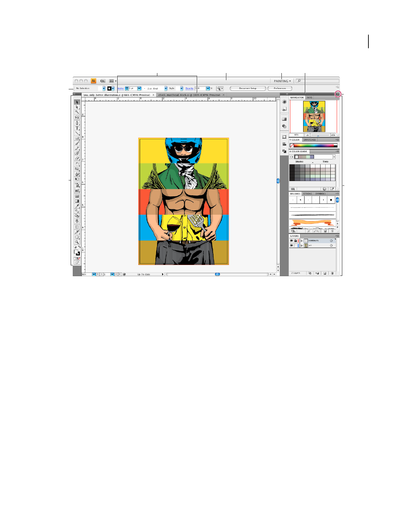Click target circle of contours layer
416x532 pixels.
coord(331,241)
